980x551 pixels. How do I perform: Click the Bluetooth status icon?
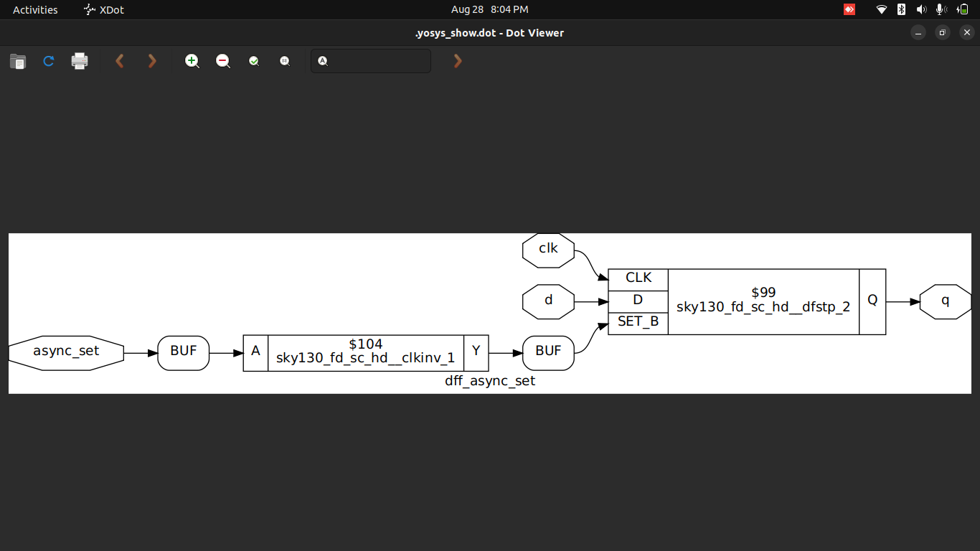(901, 9)
